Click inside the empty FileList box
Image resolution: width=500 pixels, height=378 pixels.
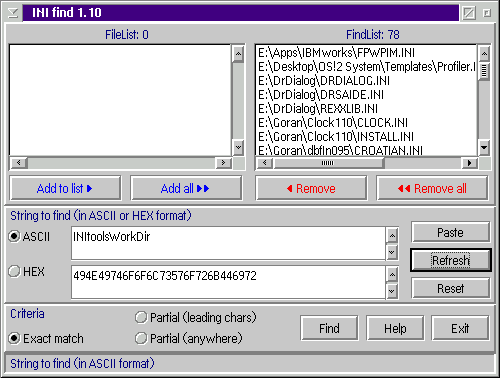point(120,100)
